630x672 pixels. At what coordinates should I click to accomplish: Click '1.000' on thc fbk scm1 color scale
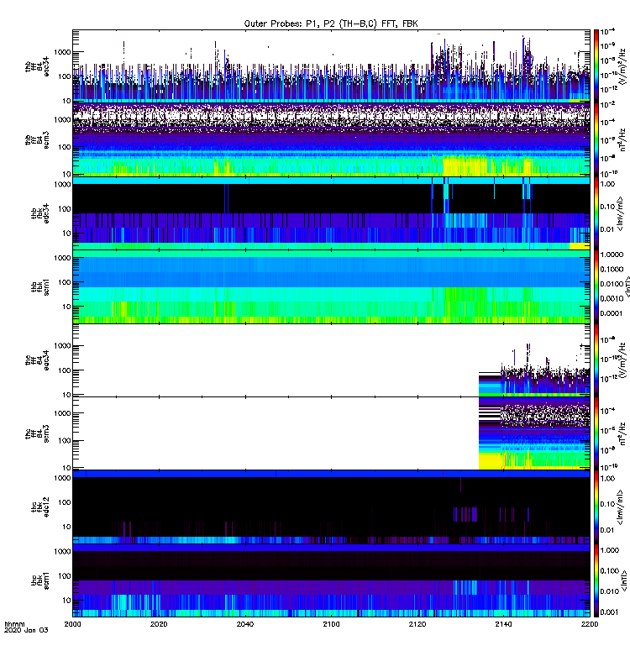point(610,550)
